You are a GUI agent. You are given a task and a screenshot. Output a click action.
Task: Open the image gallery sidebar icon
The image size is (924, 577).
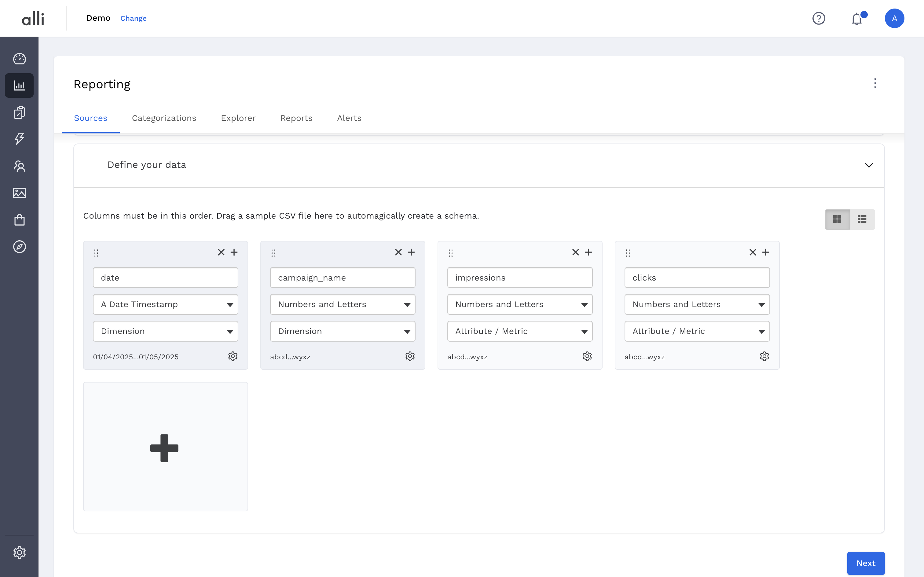click(x=19, y=193)
